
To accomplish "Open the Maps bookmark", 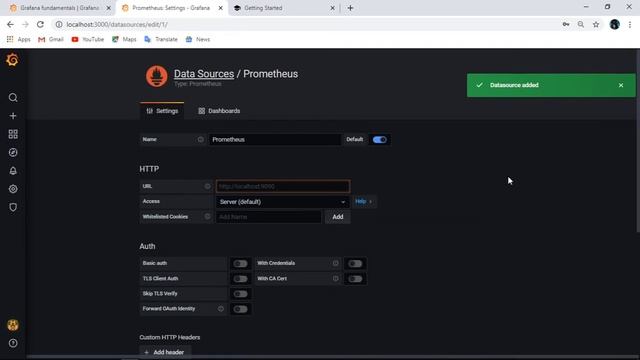I will coord(124,39).
